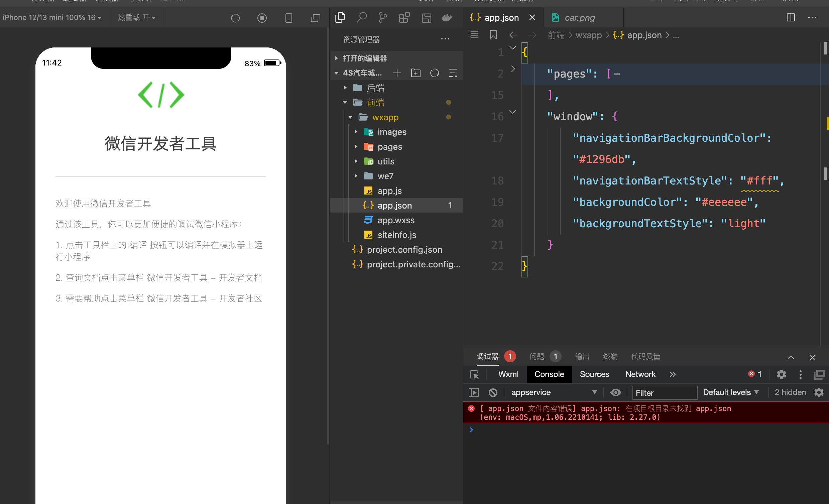This screenshot has width=829, height=504.
Task: Open the app.wxss file
Action: 396,220
